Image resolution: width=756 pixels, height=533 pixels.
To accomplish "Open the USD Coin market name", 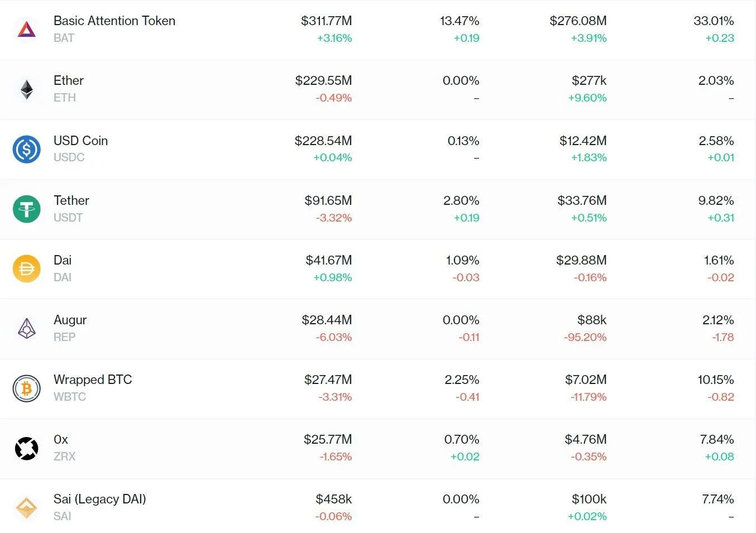I will pos(81,141).
